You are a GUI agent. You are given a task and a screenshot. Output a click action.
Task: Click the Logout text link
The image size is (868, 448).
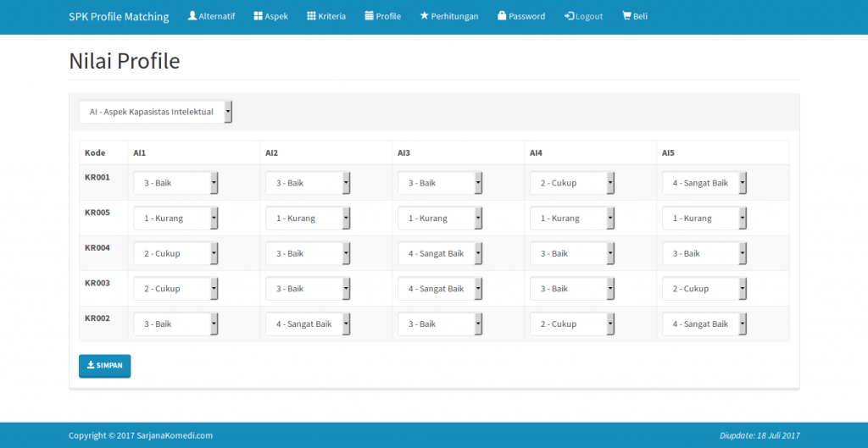pyautogui.click(x=589, y=16)
